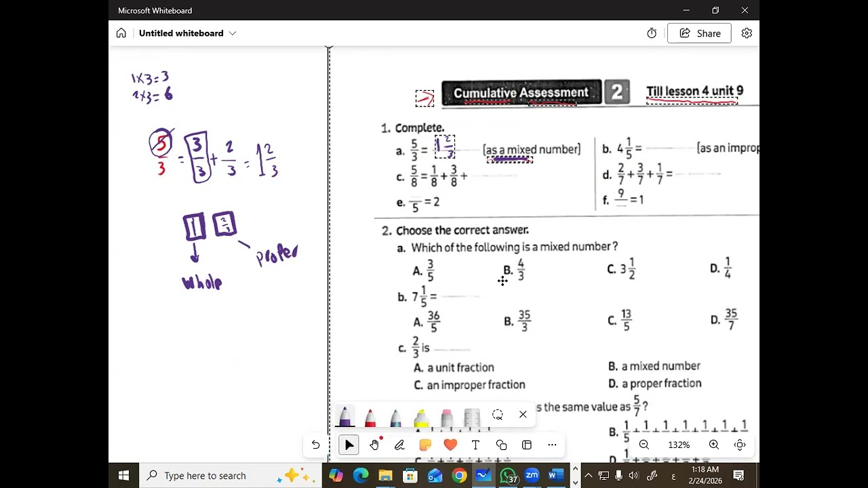Open the Windows Start menu

[x=123, y=476]
